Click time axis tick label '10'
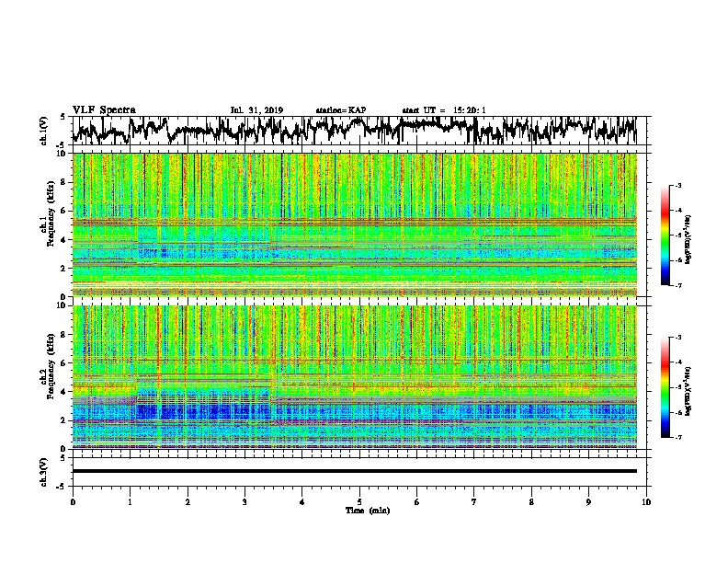 click(x=646, y=502)
